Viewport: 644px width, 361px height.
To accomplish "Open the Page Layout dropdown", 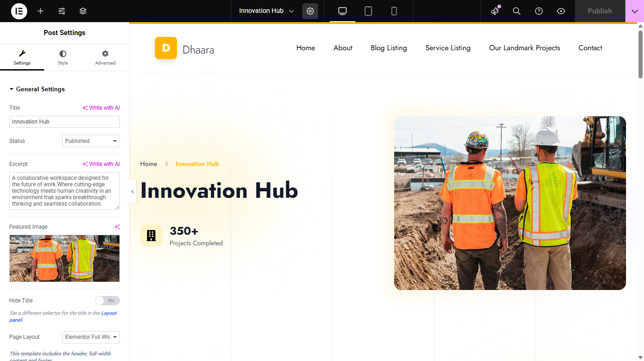I will pos(91,337).
